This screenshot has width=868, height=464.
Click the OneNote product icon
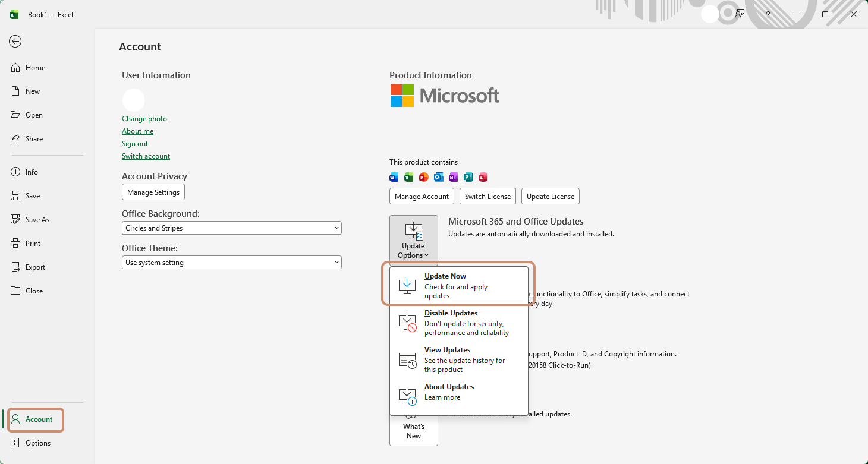(x=453, y=177)
